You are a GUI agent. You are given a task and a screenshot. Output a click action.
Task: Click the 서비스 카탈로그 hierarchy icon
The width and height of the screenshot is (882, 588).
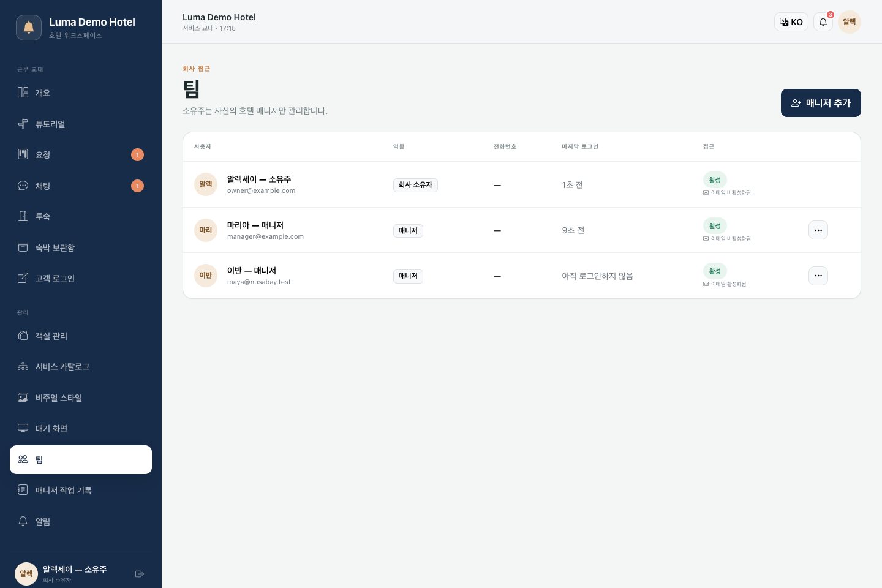pyautogui.click(x=23, y=366)
